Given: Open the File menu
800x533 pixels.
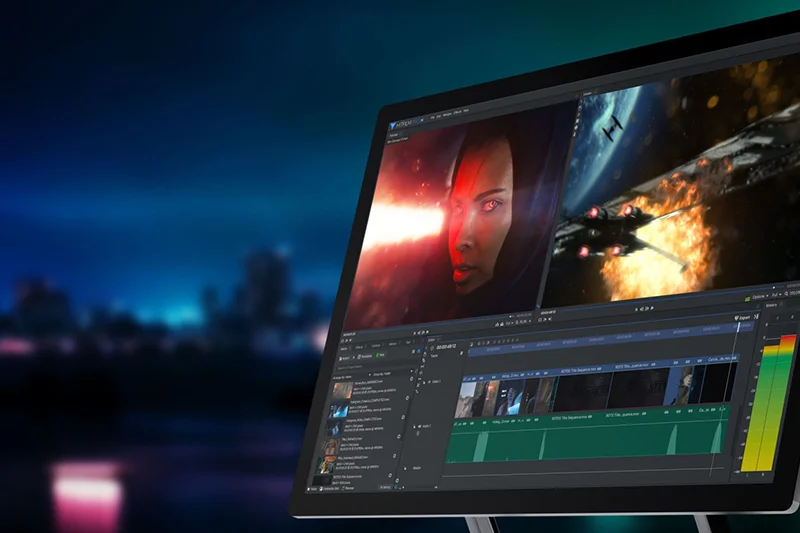Looking at the screenshot, I should pyautogui.click(x=432, y=117).
